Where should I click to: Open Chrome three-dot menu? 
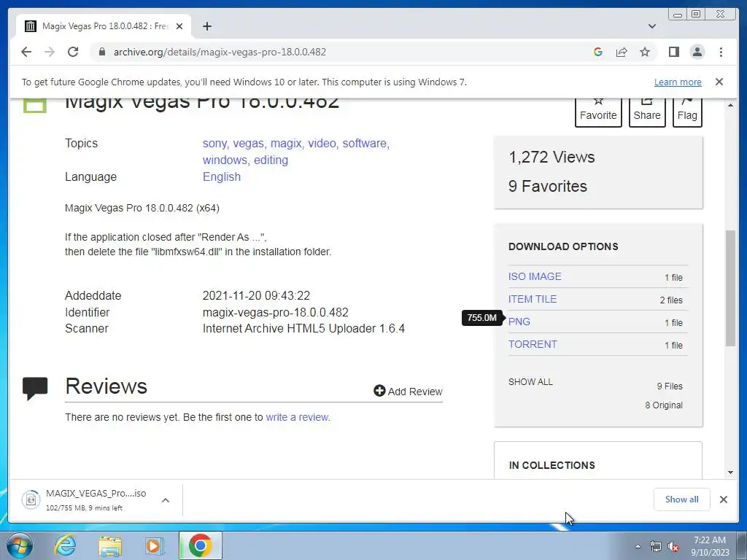[x=721, y=52]
